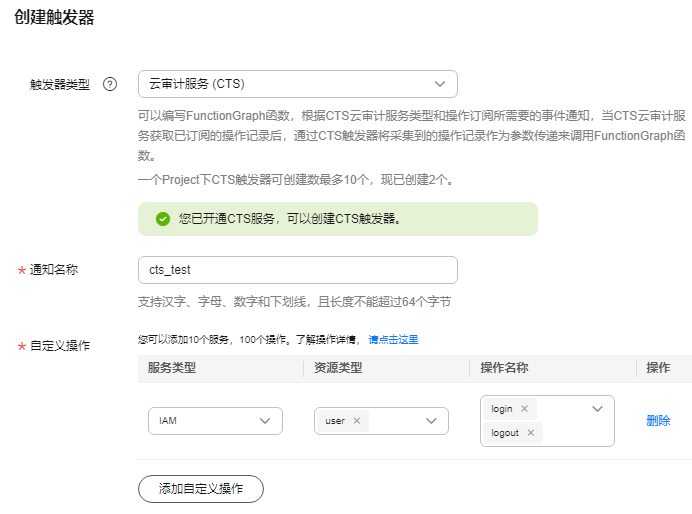Click 删除 to delete the IAM row

(x=658, y=421)
